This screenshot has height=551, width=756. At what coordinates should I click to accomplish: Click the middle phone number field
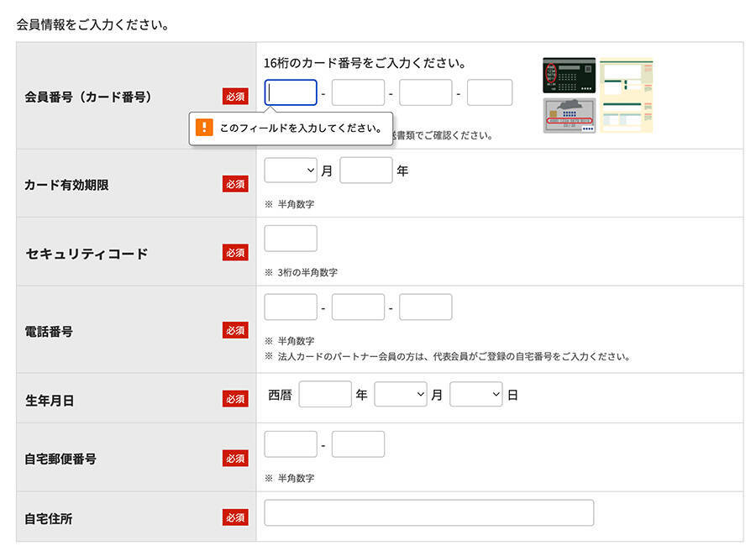[358, 307]
